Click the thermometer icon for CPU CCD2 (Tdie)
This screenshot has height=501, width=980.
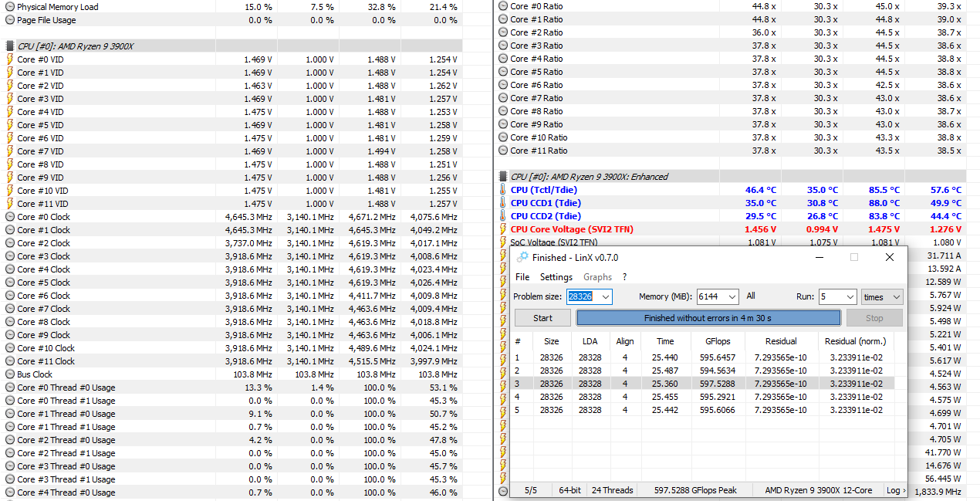pyautogui.click(x=503, y=216)
